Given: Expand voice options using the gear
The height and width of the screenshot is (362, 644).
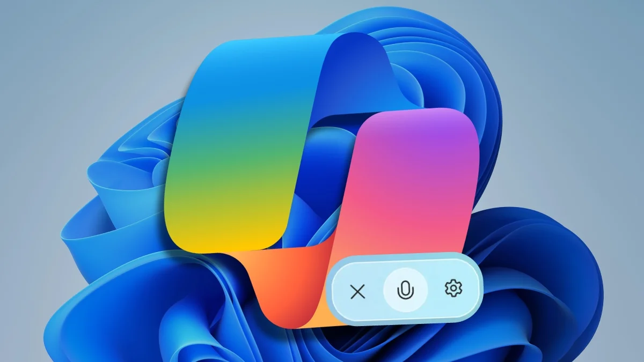Looking at the screenshot, I should pos(453,289).
